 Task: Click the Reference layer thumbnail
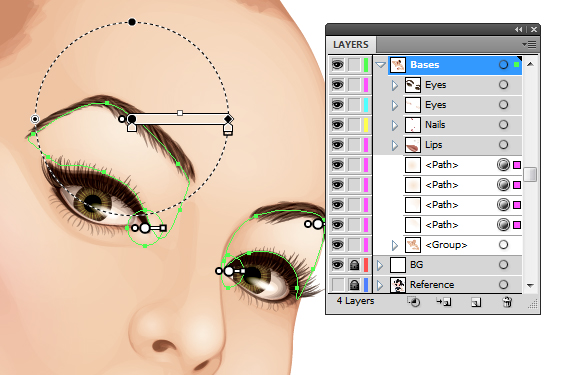pyautogui.click(x=398, y=285)
